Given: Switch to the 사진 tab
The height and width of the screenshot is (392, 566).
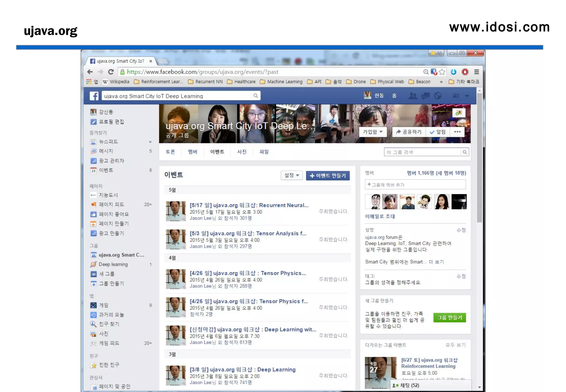Looking at the screenshot, I should [x=242, y=152].
